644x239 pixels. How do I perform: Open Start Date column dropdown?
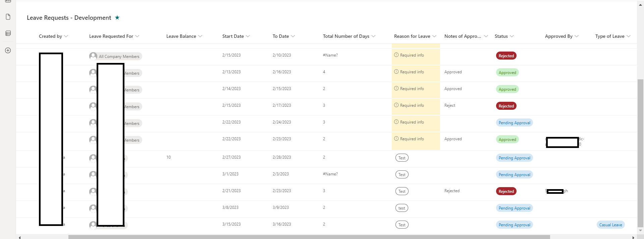(248, 36)
